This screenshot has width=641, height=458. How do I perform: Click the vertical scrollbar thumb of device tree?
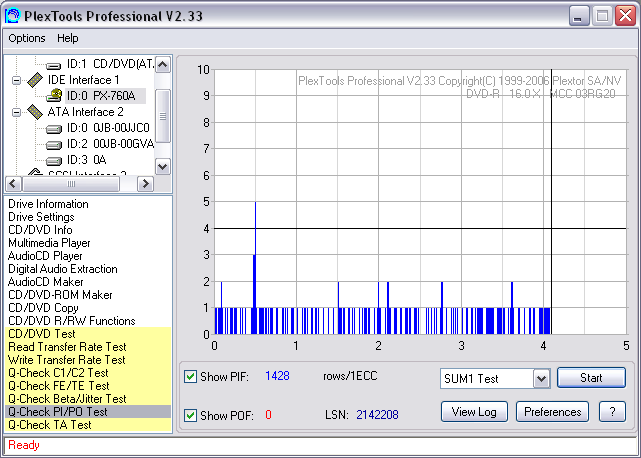[163, 116]
